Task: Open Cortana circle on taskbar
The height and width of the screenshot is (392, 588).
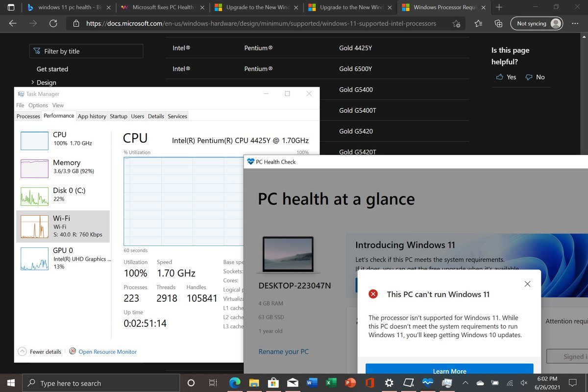Action: pyautogui.click(x=191, y=383)
